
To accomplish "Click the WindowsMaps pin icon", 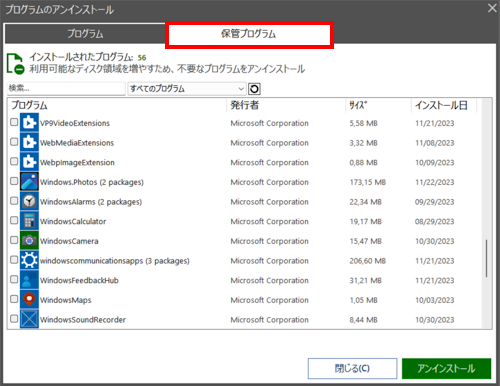I will 29,300.
